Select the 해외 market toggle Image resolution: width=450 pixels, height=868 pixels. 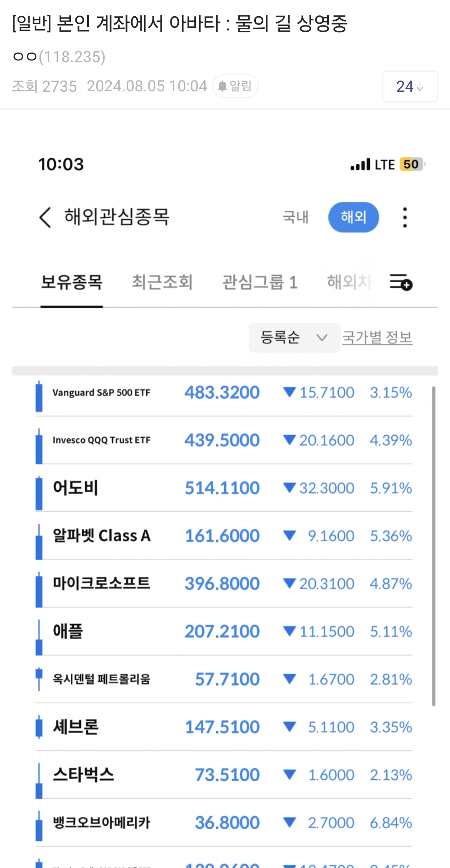click(353, 217)
